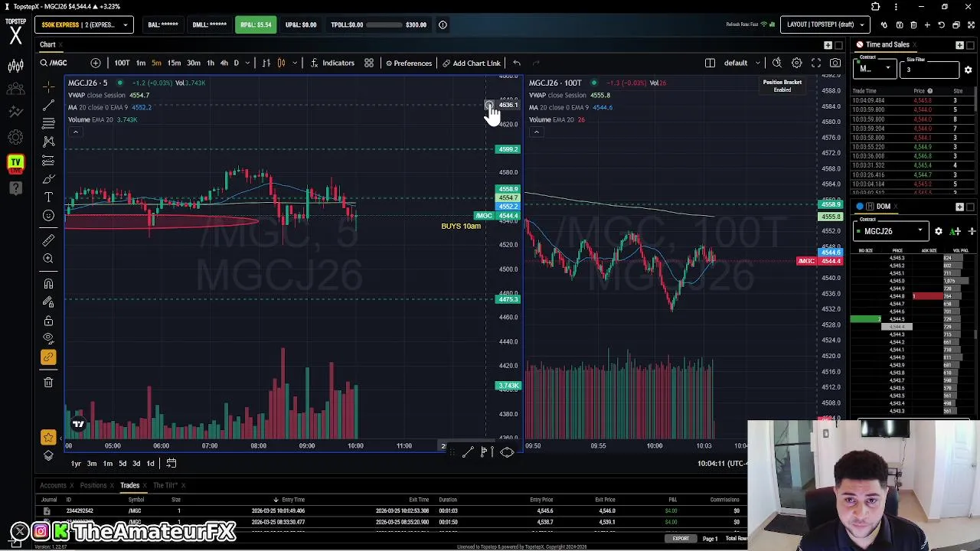Collapse the indicator legend on 5m chart
This screenshot has height=551, width=980.
(x=75, y=132)
